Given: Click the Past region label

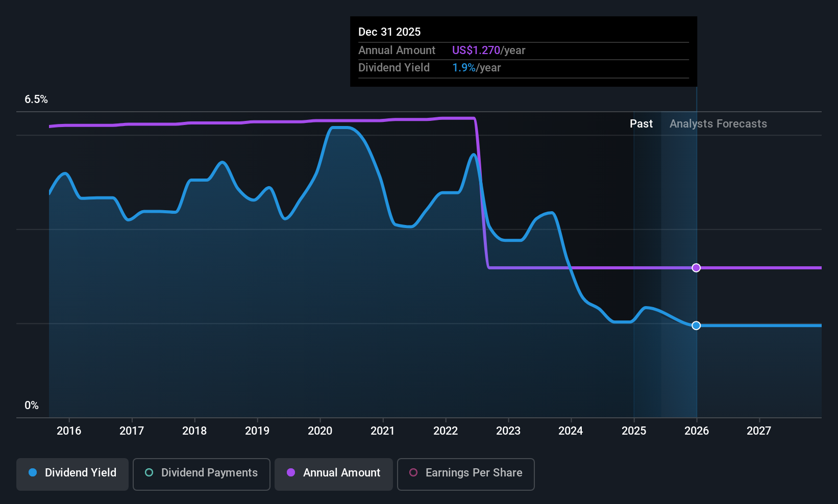Looking at the screenshot, I should (641, 124).
